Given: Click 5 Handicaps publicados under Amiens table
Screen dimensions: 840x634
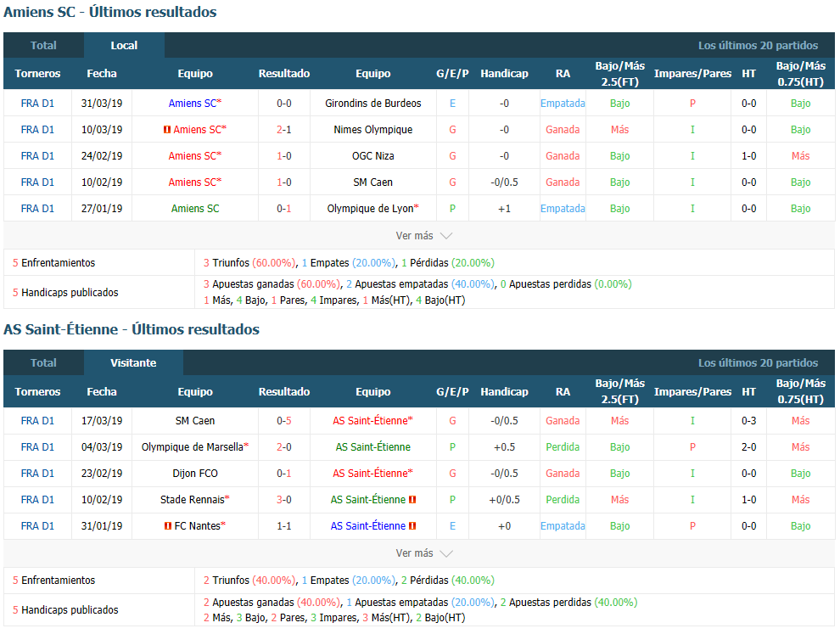Looking at the screenshot, I should pos(65,292).
